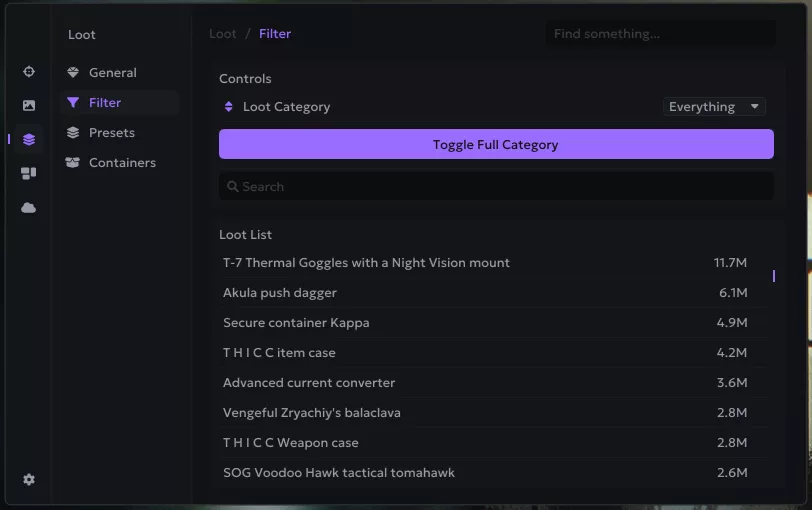Screen dimensions: 812x510
Task: Open the image visuals section icon
Action: pyautogui.click(x=29, y=106)
